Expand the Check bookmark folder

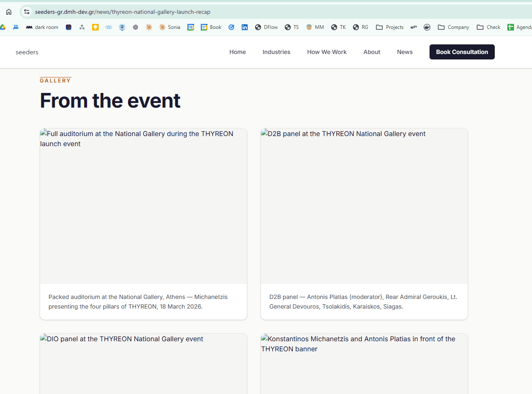(489, 27)
